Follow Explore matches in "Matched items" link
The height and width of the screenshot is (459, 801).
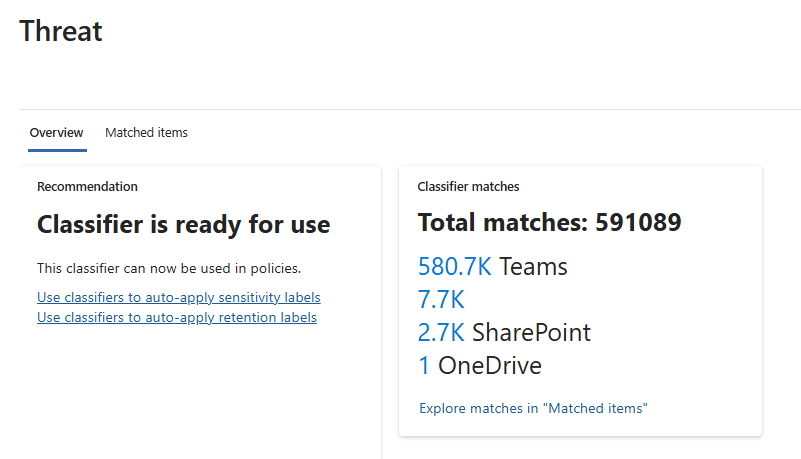(533, 408)
